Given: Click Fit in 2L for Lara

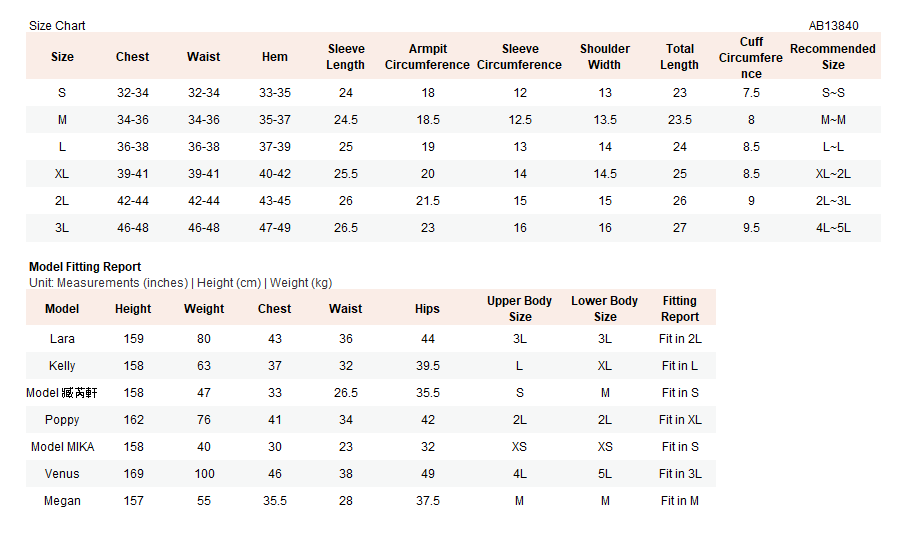Looking at the screenshot, I should (x=680, y=339).
